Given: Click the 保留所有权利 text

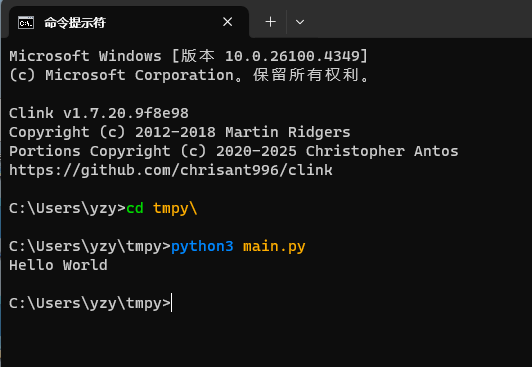Looking at the screenshot, I should (x=306, y=75).
